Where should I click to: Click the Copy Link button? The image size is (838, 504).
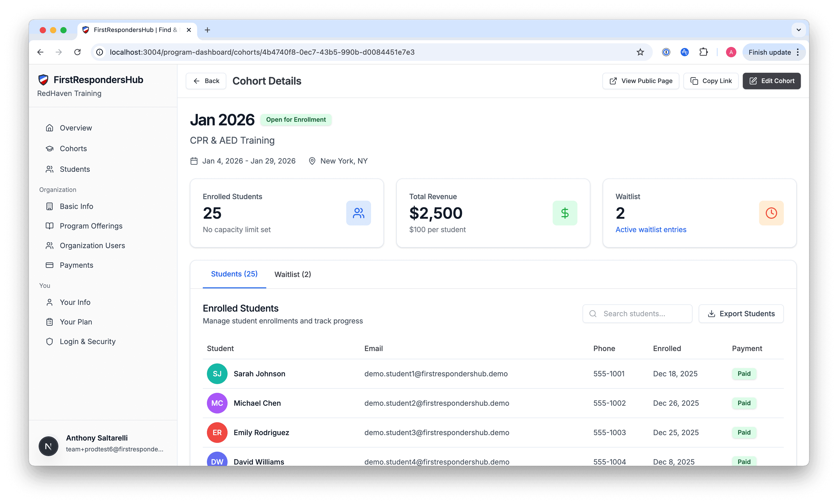[711, 81]
